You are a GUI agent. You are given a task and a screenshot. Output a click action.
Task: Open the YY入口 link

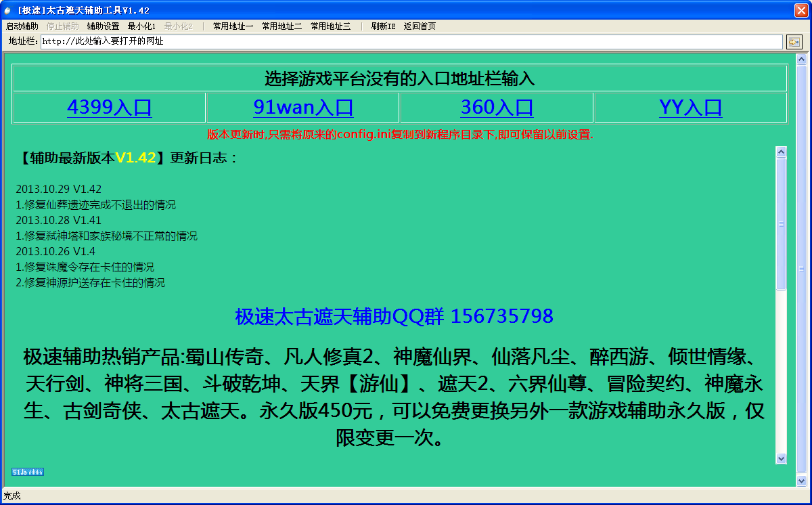click(690, 107)
